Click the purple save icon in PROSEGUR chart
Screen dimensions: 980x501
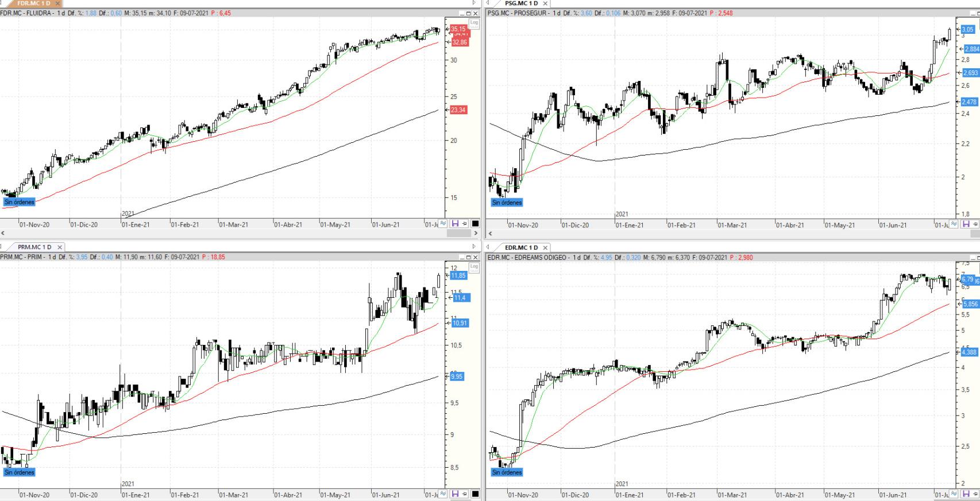pyautogui.click(x=966, y=224)
